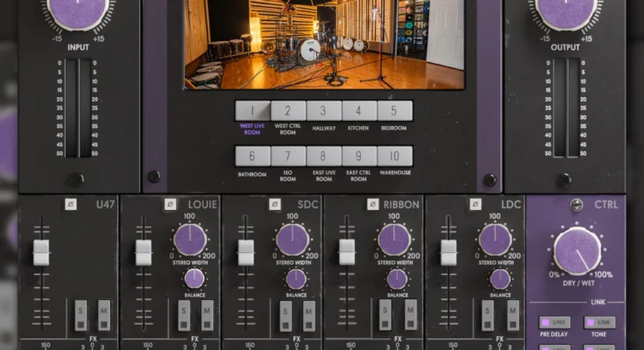Invert phase on the U47 channel
644x350 pixels.
71,205
